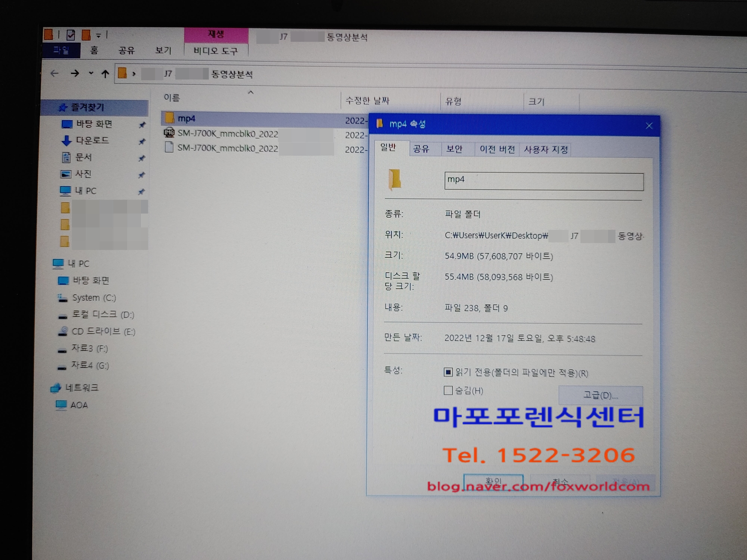This screenshot has height=560, width=747.
Task: Click the pin icon beside 바탕 화면
Action: point(142,125)
